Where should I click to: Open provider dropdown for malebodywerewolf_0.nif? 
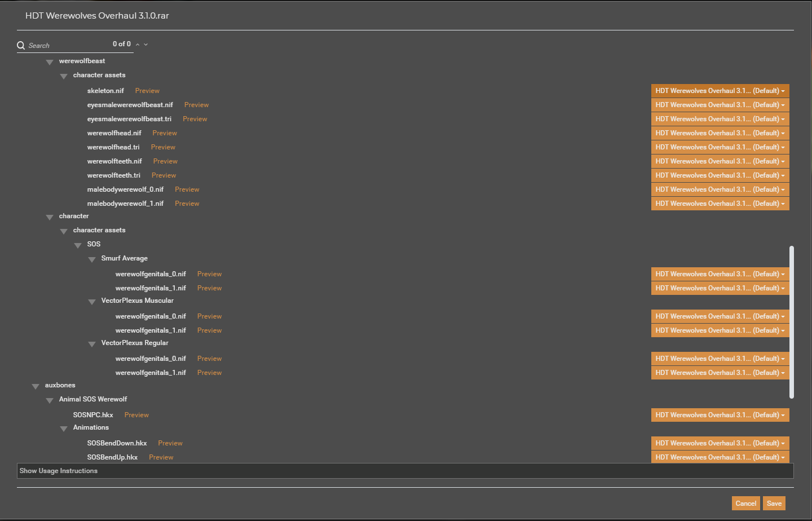coord(720,189)
